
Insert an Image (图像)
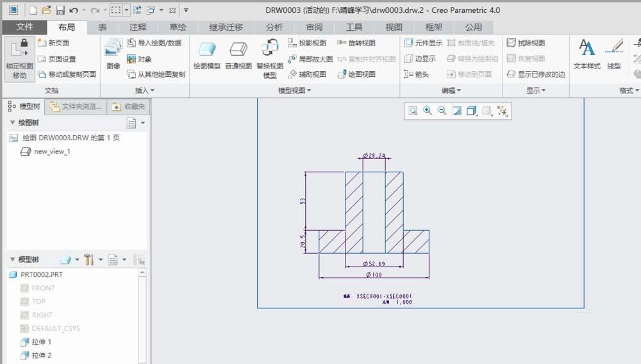click(x=113, y=54)
